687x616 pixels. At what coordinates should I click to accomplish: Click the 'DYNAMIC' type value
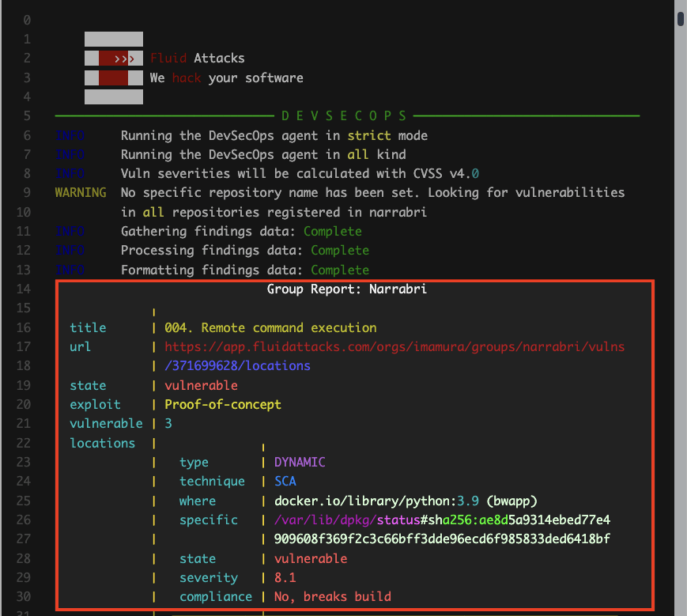coord(300,463)
